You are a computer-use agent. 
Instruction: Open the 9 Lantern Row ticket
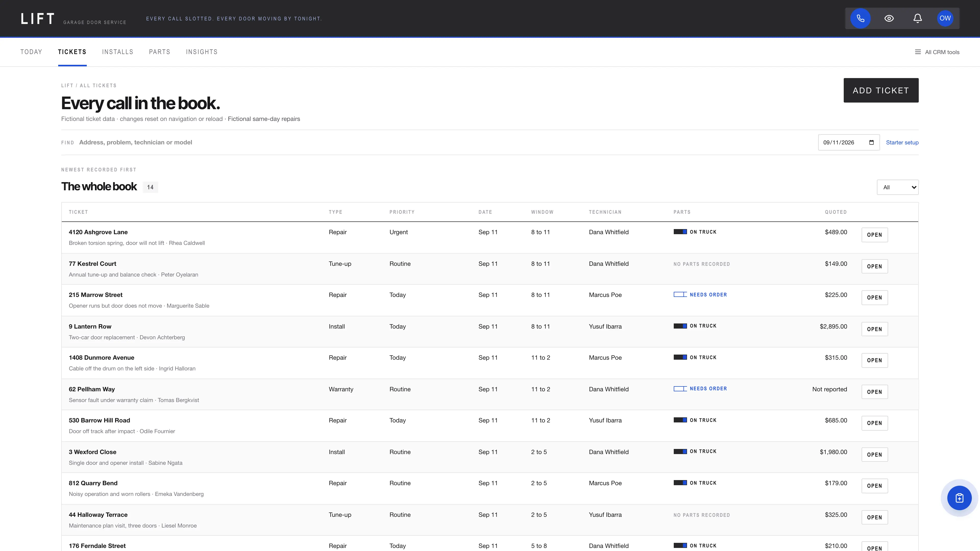874,329
